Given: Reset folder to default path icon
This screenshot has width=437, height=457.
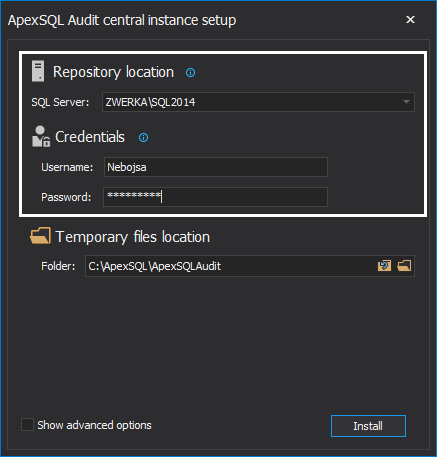Looking at the screenshot, I should [384, 266].
